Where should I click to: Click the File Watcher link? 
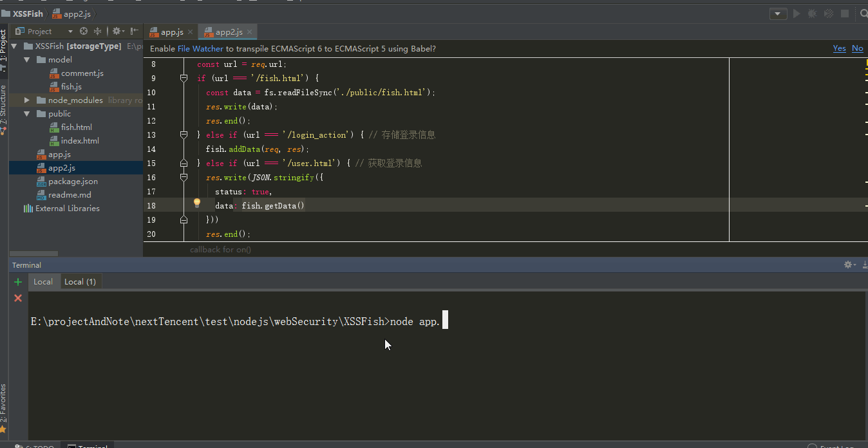200,49
